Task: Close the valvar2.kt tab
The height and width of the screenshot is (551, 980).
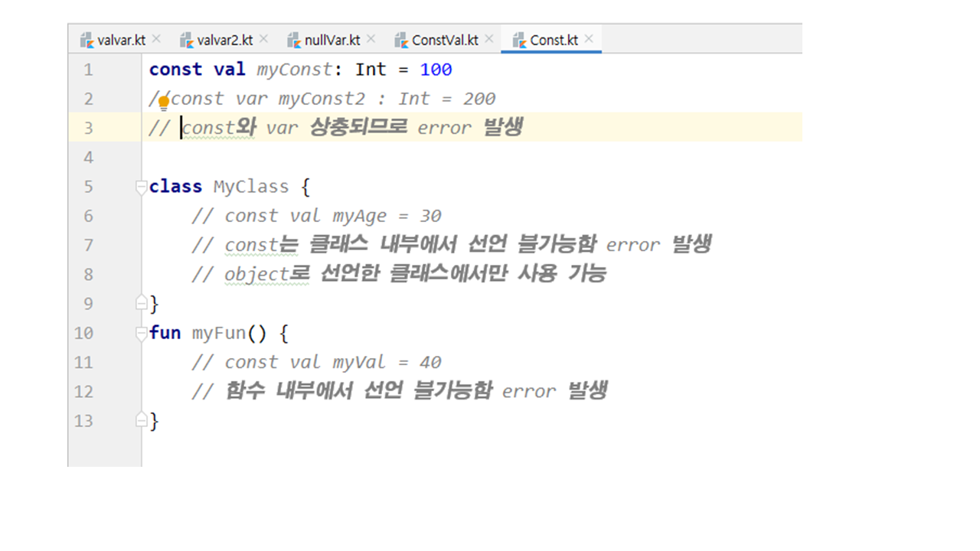Action: click(x=263, y=39)
